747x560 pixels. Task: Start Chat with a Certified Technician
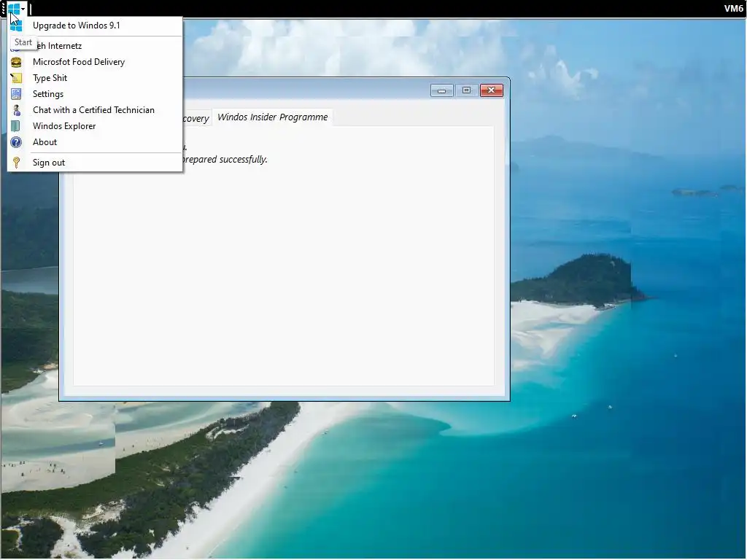point(95,110)
